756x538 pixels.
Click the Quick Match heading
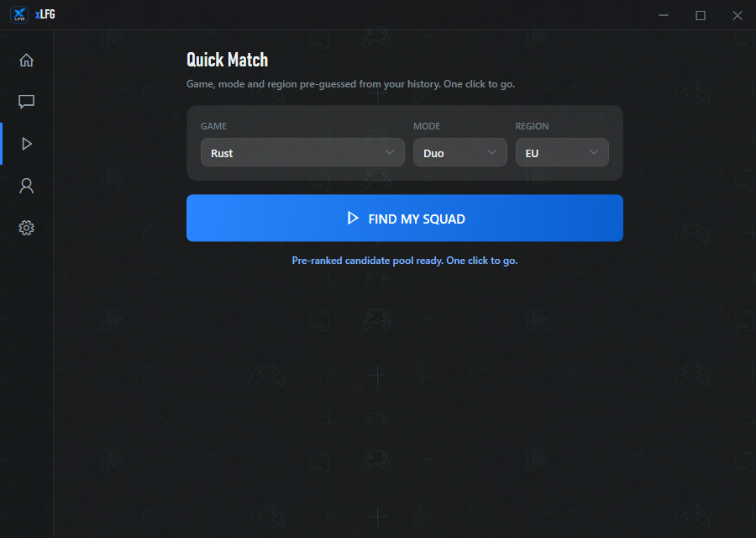(x=227, y=60)
